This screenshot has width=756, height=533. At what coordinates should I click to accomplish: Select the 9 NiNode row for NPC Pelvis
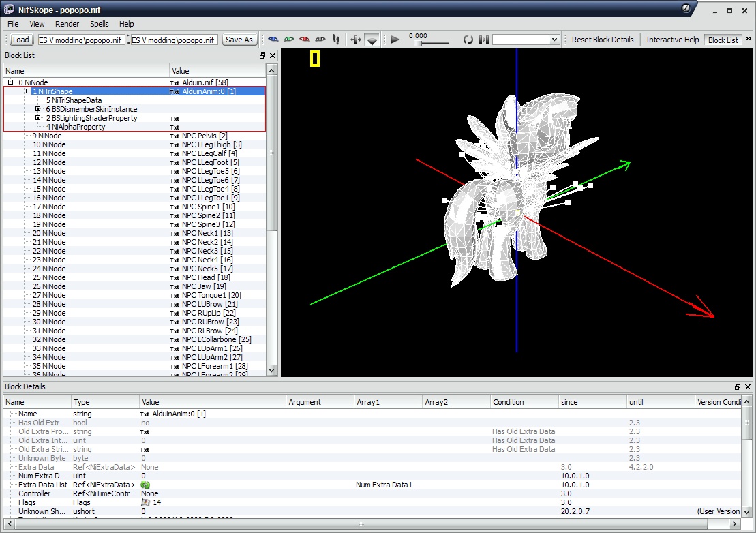[134, 136]
